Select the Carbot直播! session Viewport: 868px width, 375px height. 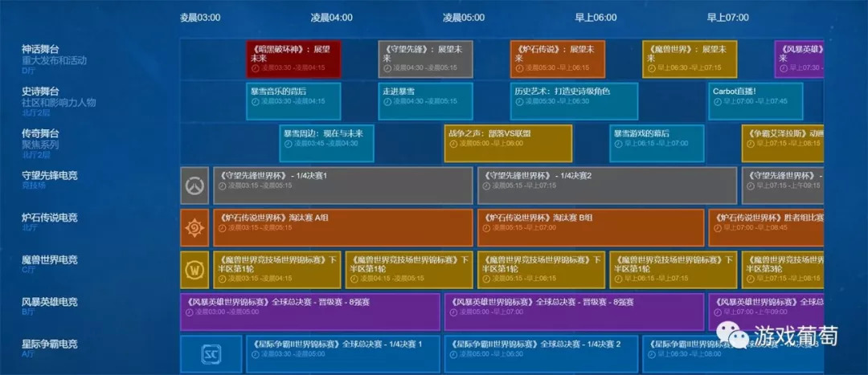(x=755, y=101)
